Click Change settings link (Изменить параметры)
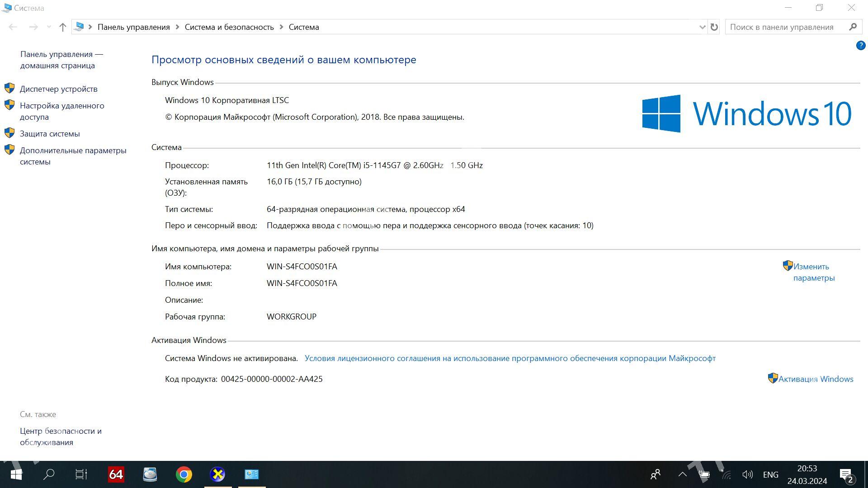The height and width of the screenshot is (488, 868). pyautogui.click(x=814, y=272)
